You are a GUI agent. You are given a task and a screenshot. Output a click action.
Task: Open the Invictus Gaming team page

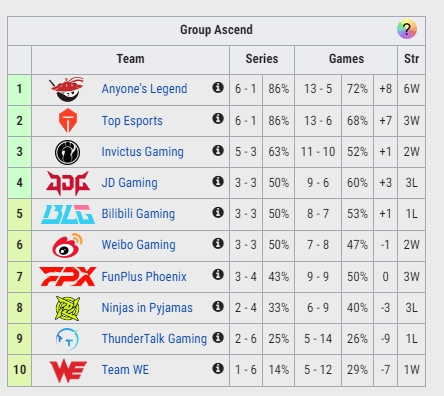(142, 152)
